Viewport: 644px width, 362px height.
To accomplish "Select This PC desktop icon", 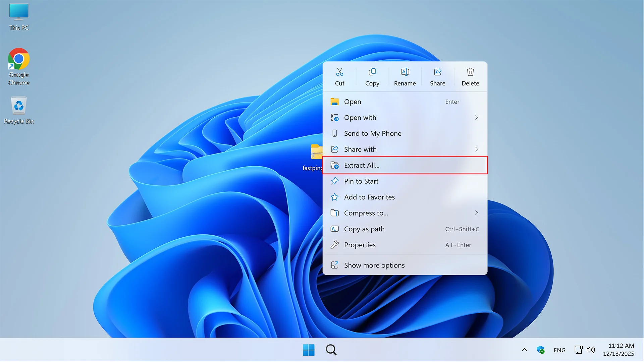I will coord(19,13).
